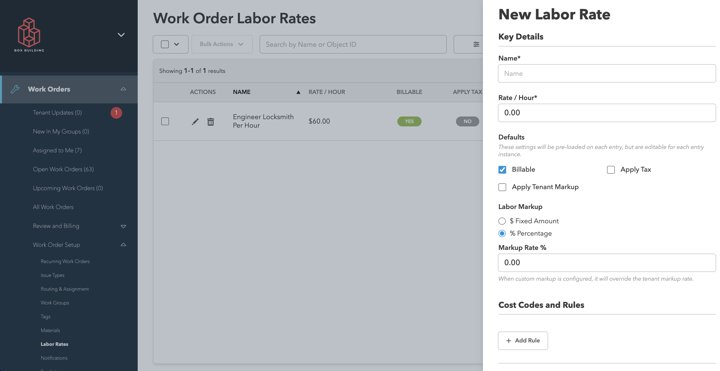Viewport: 720px width, 371px height.
Task: Click the Rate / Hour input field
Action: [607, 112]
